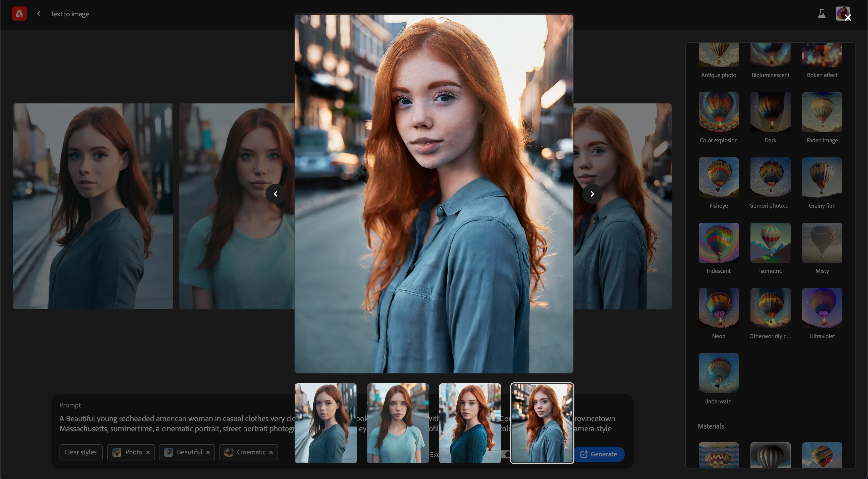Viewport: 868px width, 479px height.
Task: Remove the Photo style tag
Action: coord(148,452)
